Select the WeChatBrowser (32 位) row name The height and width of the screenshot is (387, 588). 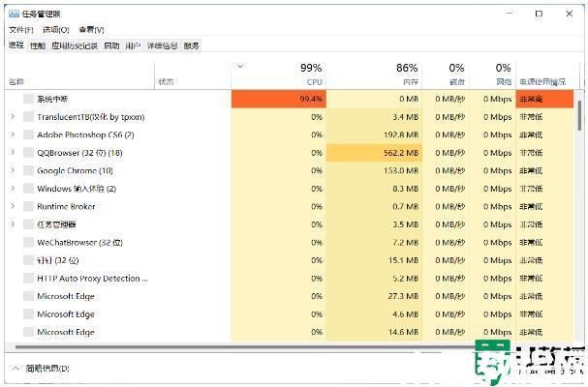coord(79,243)
